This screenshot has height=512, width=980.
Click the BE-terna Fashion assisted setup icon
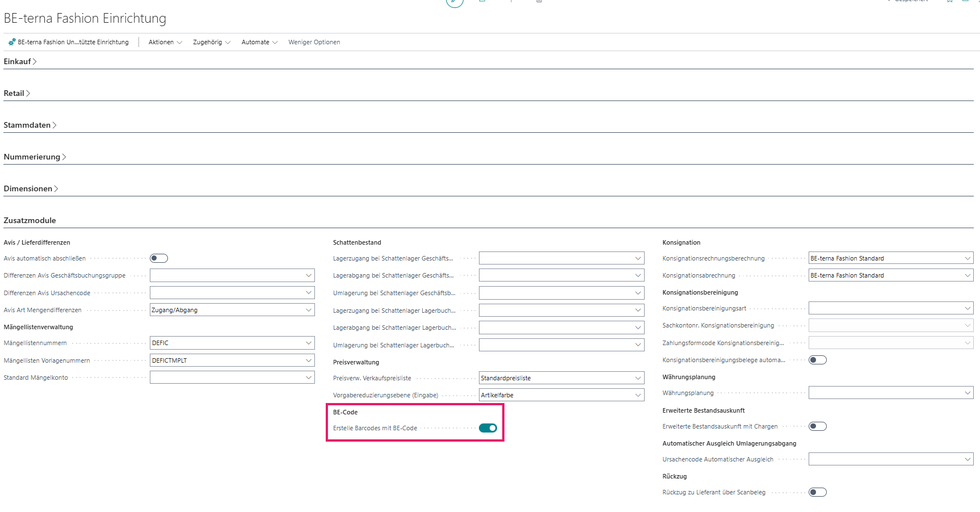click(x=12, y=42)
